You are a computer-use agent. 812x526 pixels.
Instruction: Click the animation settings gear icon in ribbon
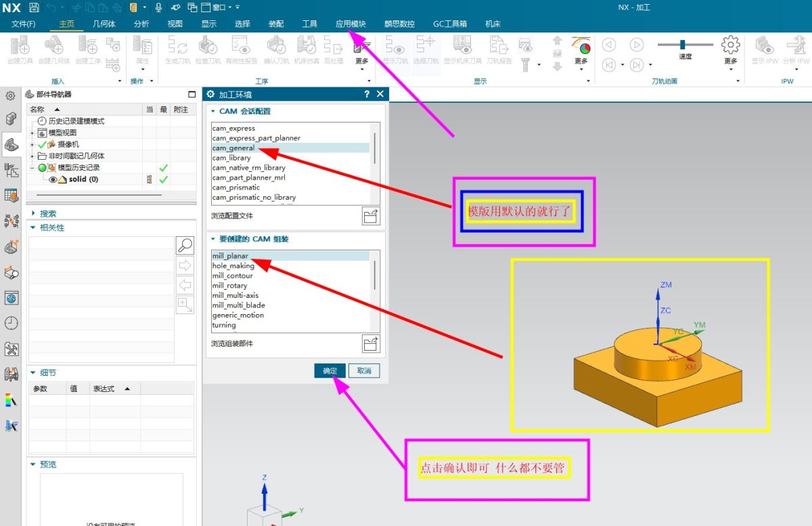pos(730,45)
